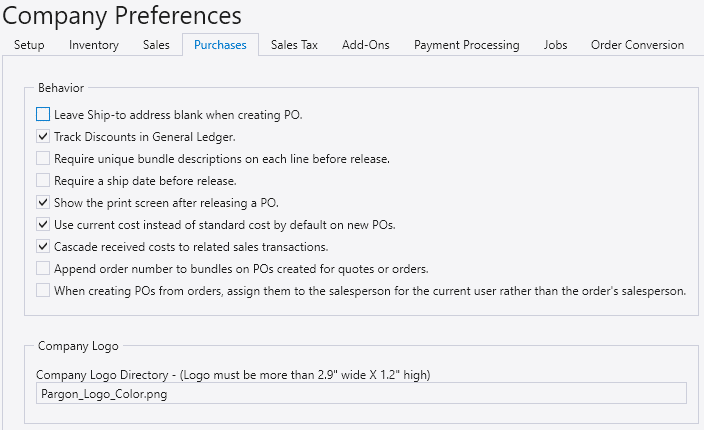Open the Payment Processing tab
This screenshot has width=704, height=430.
click(x=466, y=45)
